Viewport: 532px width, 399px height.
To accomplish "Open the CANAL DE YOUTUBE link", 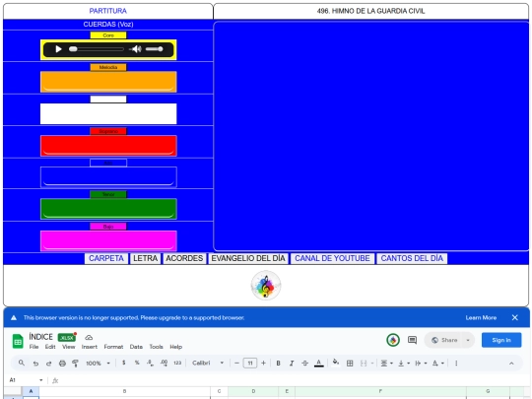I will click(332, 258).
